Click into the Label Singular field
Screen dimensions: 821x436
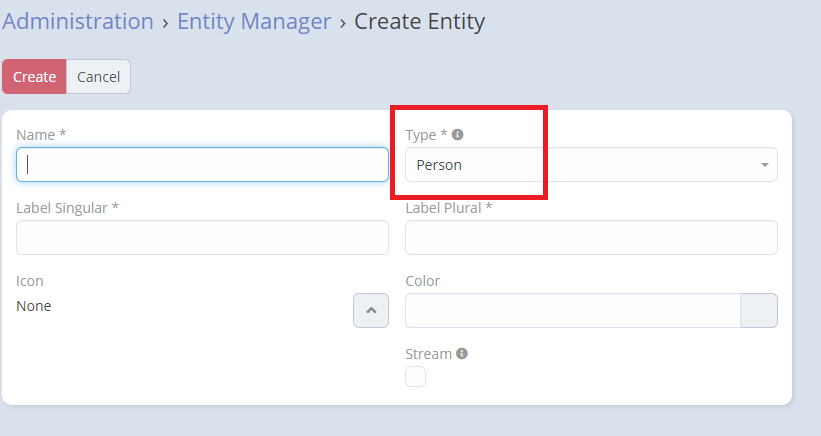point(202,238)
